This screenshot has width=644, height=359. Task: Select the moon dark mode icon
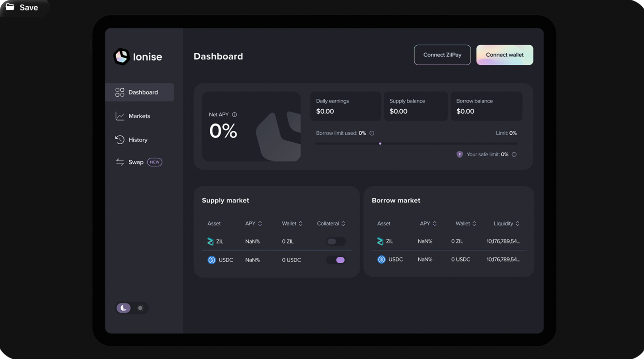click(123, 308)
